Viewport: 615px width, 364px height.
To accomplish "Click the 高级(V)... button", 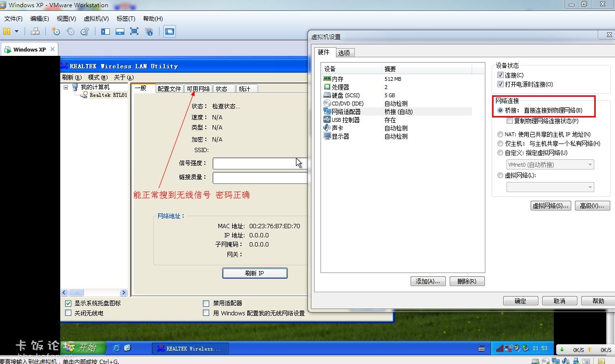I will coord(592,206).
